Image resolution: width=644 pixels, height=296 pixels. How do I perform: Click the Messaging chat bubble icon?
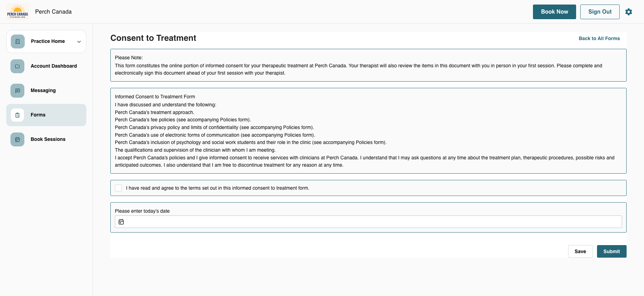point(17,91)
